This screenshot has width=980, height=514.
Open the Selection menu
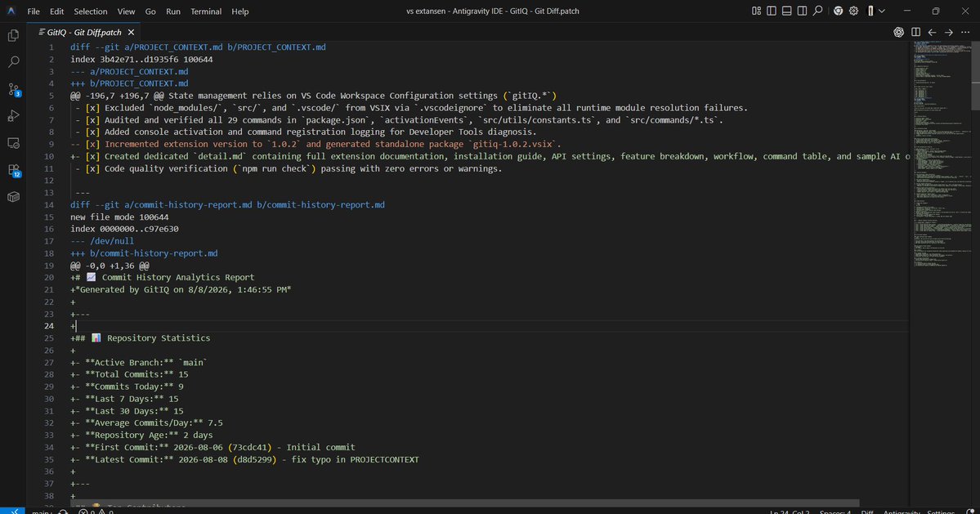click(91, 11)
